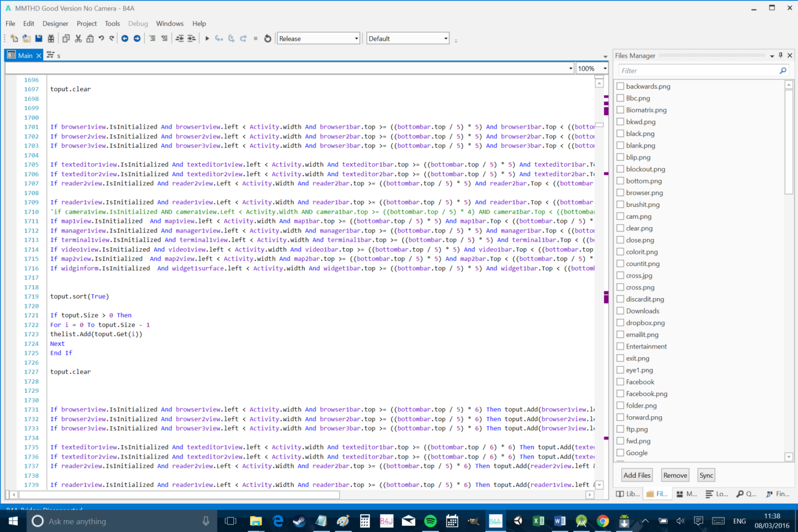
Task: Switch to the Libraries tab at bottom
Action: (x=628, y=494)
